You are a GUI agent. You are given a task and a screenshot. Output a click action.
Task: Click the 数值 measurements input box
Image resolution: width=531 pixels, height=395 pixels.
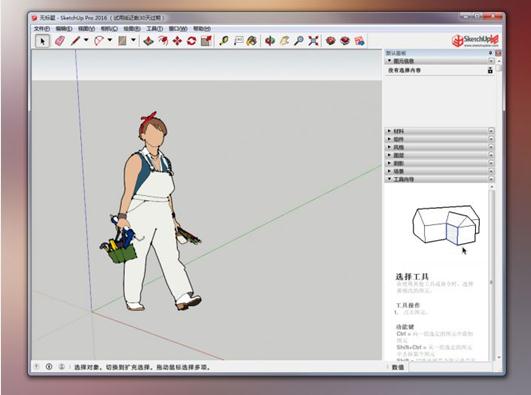click(x=452, y=367)
